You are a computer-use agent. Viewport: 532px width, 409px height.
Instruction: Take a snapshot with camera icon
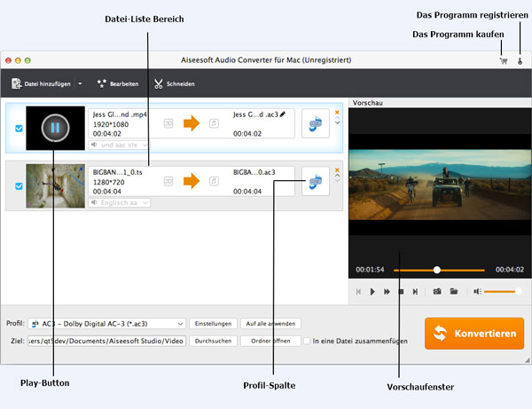tap(437, 291)
